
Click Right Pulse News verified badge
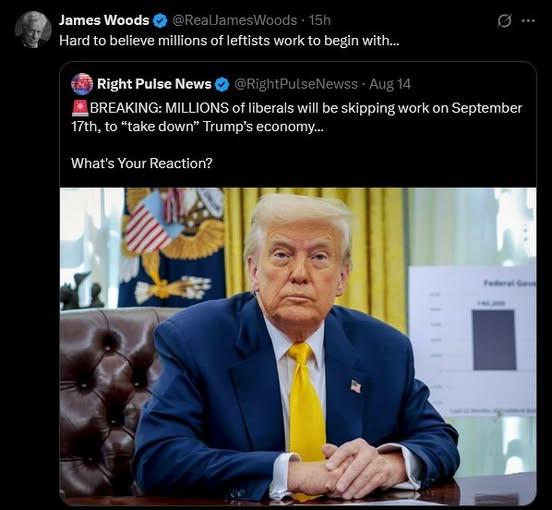[222, 84]
